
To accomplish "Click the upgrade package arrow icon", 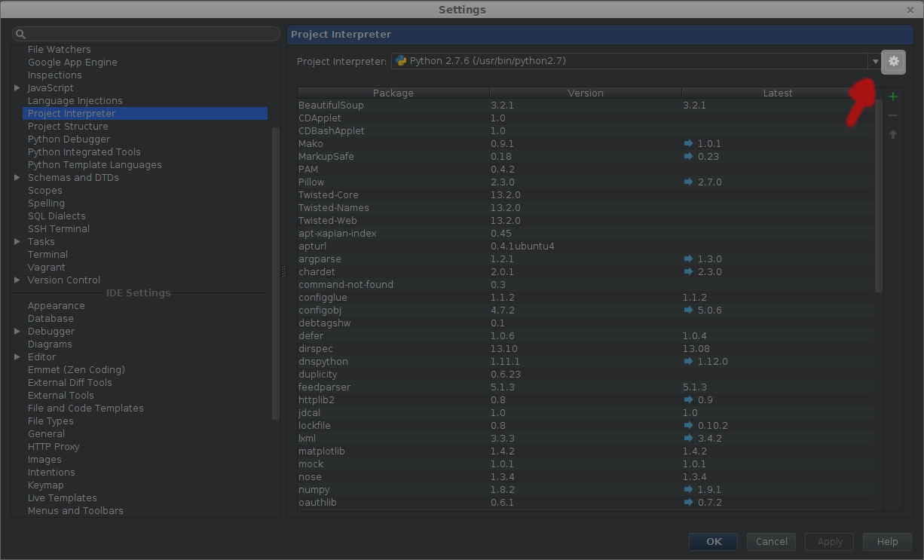I will tap(893, 134).
